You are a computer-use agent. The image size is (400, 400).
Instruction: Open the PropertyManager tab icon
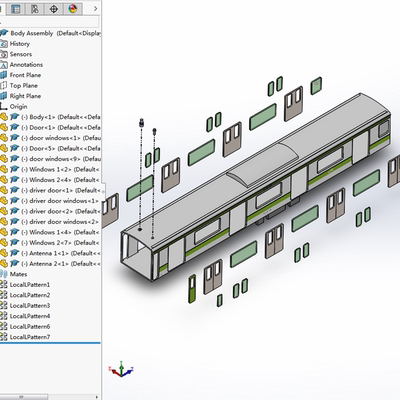pos(16,9)
